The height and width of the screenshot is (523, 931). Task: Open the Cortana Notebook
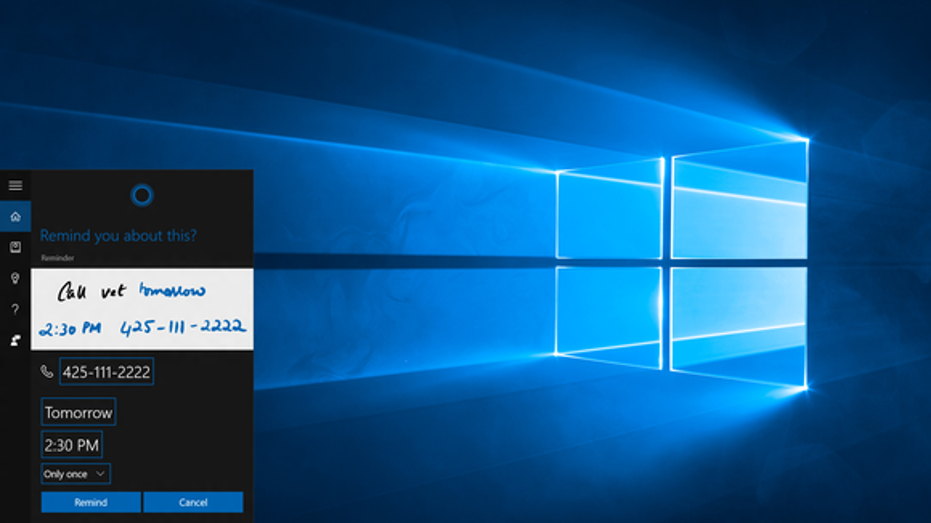(15, 247)
